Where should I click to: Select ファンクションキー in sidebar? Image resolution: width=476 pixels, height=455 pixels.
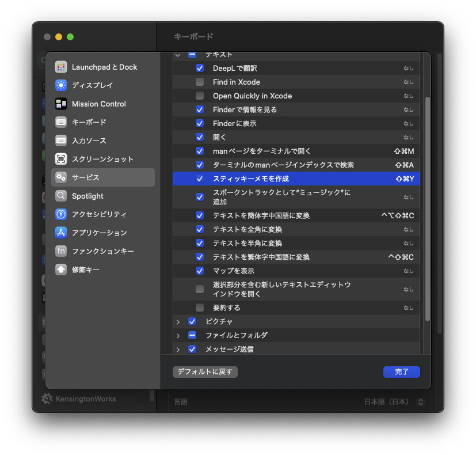(x=103, y=251)
